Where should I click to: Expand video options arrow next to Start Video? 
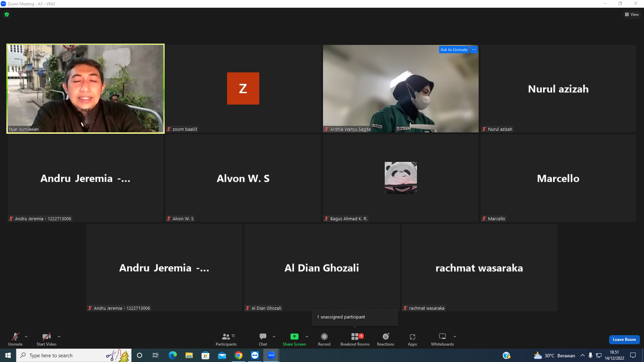click(59, 337)
